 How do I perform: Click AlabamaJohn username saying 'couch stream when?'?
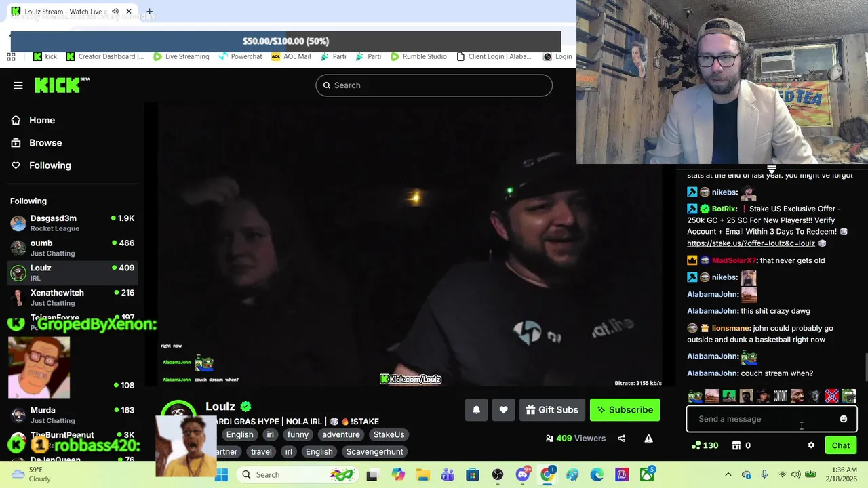pyautogui.click(x=712, y=373)
